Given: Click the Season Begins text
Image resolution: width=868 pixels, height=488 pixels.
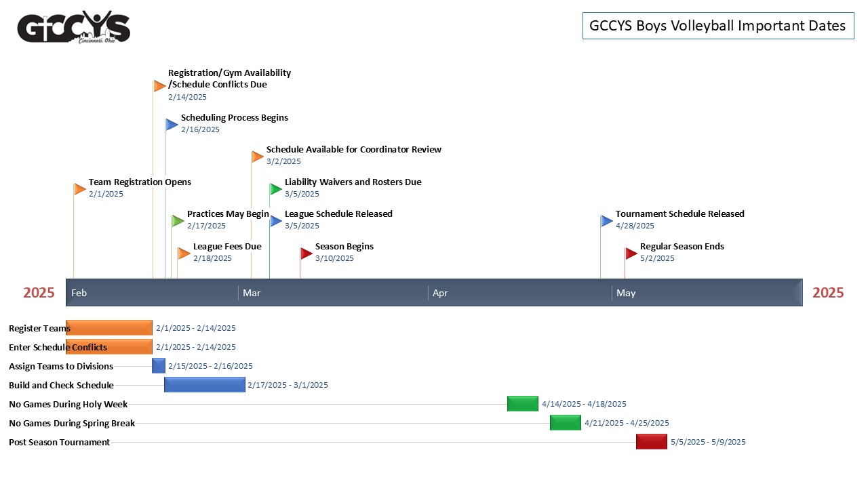Looking at the screenshot, I should click(344, 247).
